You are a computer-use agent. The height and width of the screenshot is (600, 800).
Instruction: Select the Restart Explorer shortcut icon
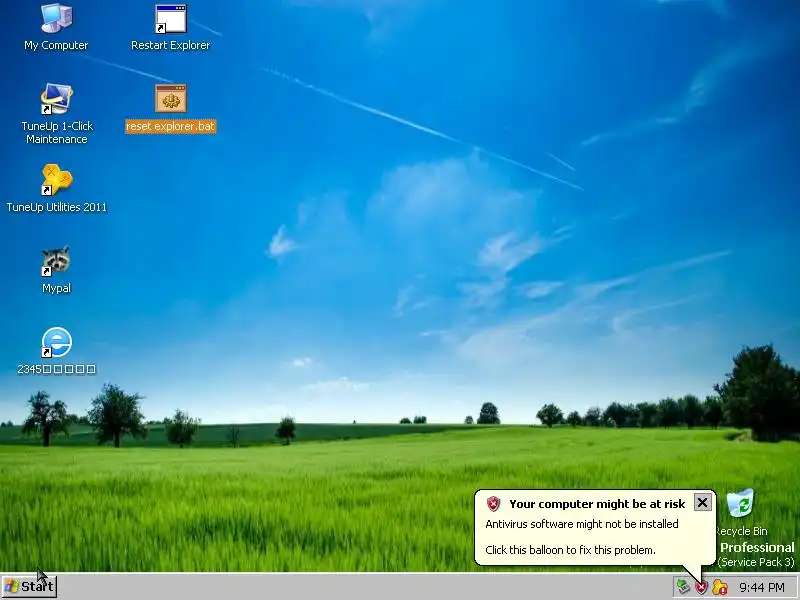point(170,19)
